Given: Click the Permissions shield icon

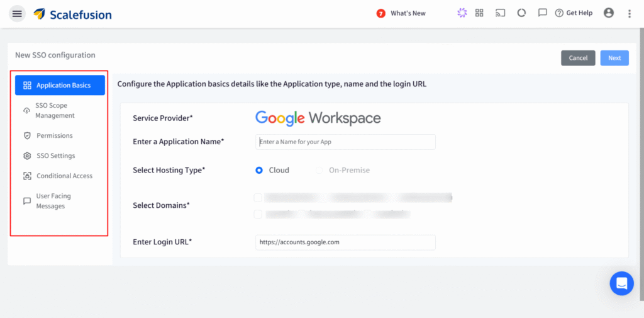Looking at the screenshot, I should tap(28, 136).
